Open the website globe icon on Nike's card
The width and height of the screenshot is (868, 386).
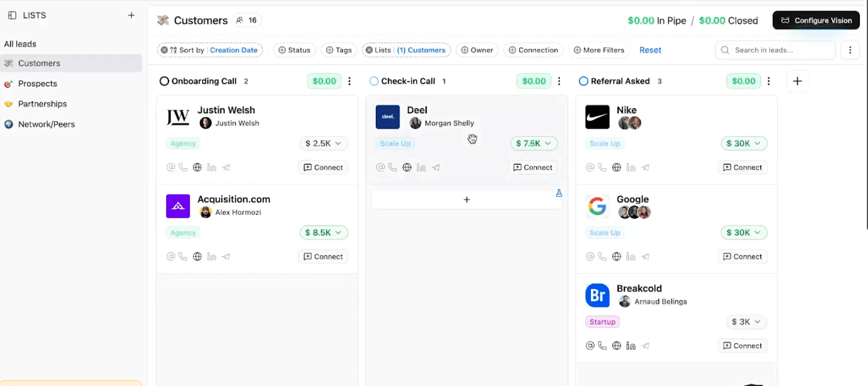tap(616, 167)
